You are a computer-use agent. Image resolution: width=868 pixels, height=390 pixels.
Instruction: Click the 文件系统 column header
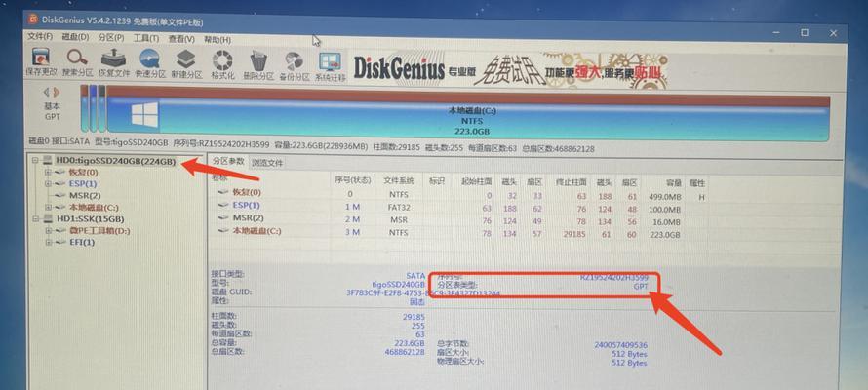point(399,181)
